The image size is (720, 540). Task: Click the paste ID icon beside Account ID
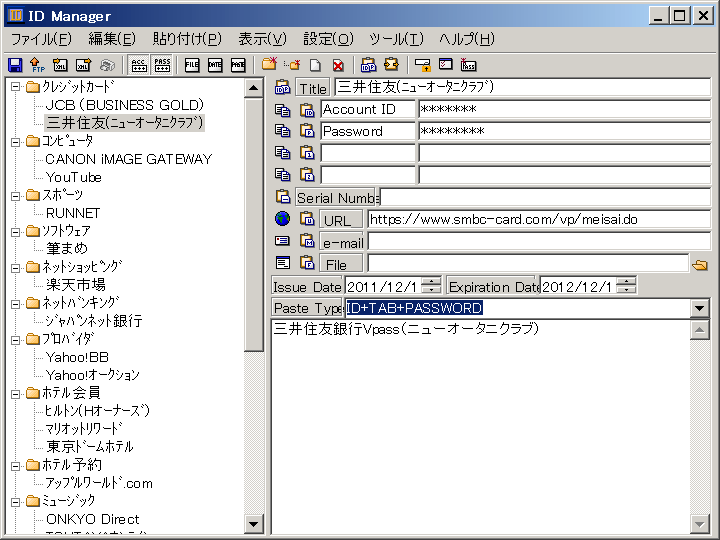click(x=307, y=110)
